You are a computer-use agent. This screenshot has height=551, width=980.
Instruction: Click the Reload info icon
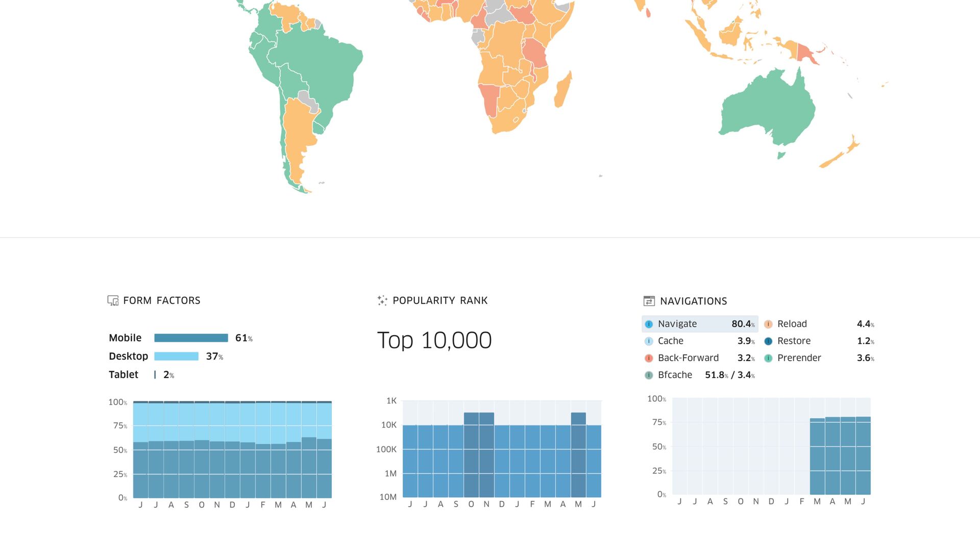click(768, 324)
